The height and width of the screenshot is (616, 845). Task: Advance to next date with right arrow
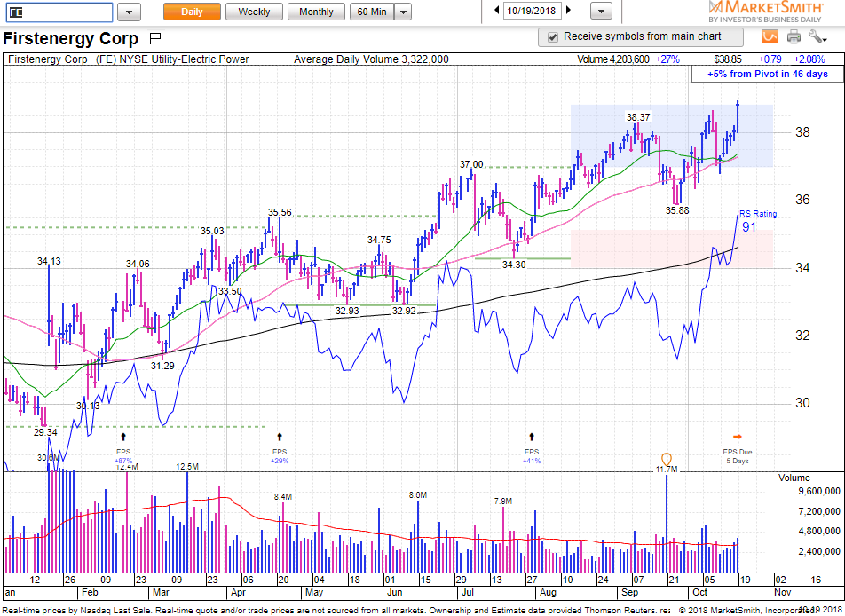click(x=569, y=11)
